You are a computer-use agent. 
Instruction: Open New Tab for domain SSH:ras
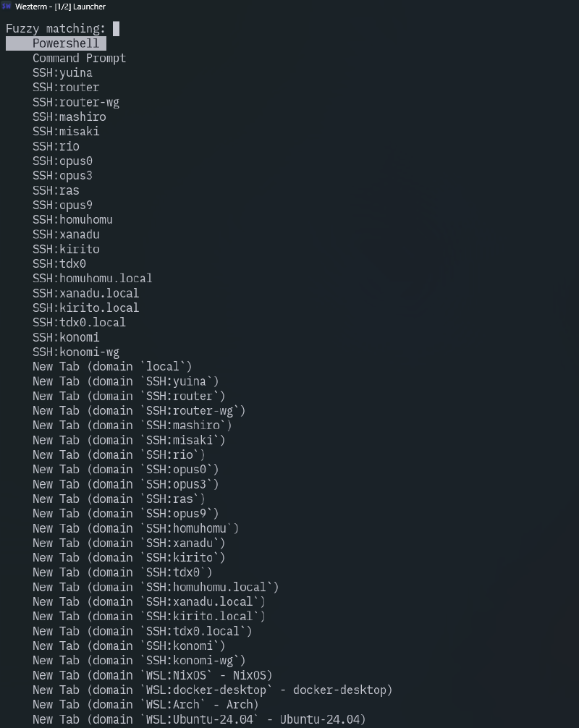click(119, 499)
